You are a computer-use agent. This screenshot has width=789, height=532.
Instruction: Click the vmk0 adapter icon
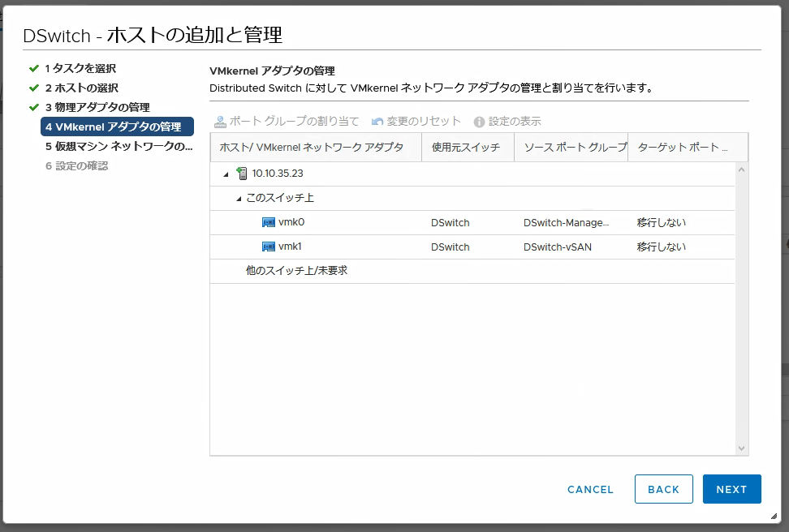coord(269,222)
